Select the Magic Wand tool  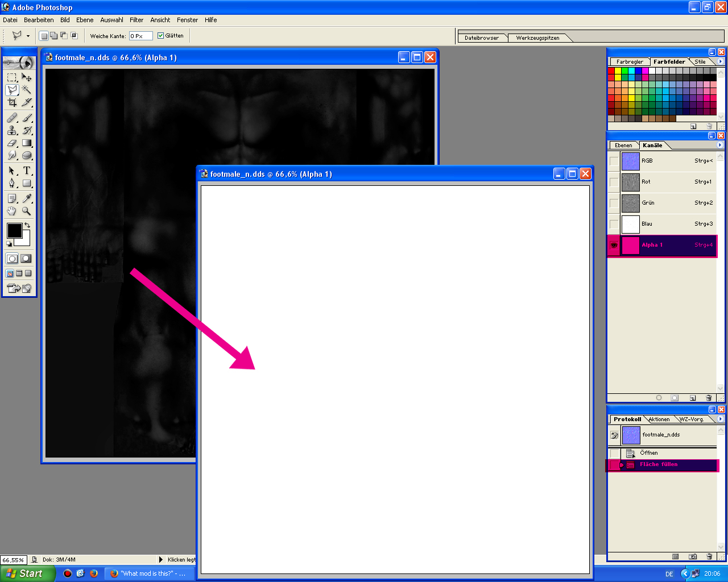(27, 90)
